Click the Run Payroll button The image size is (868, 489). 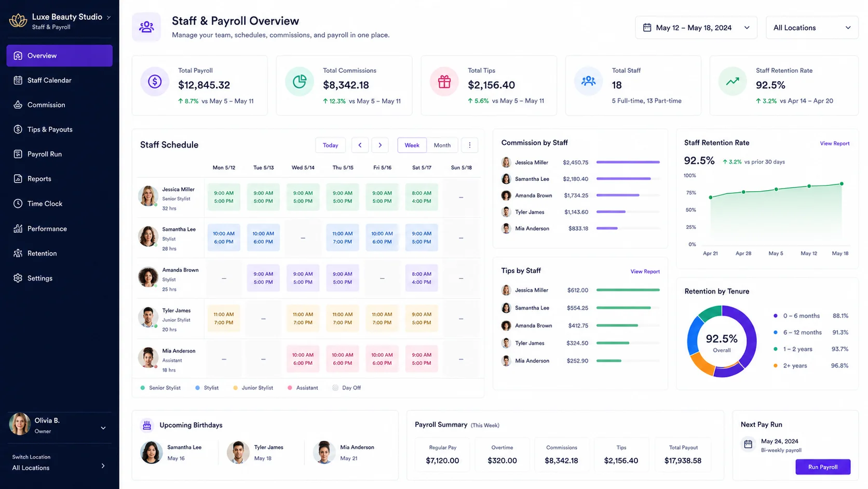point(823,467)
